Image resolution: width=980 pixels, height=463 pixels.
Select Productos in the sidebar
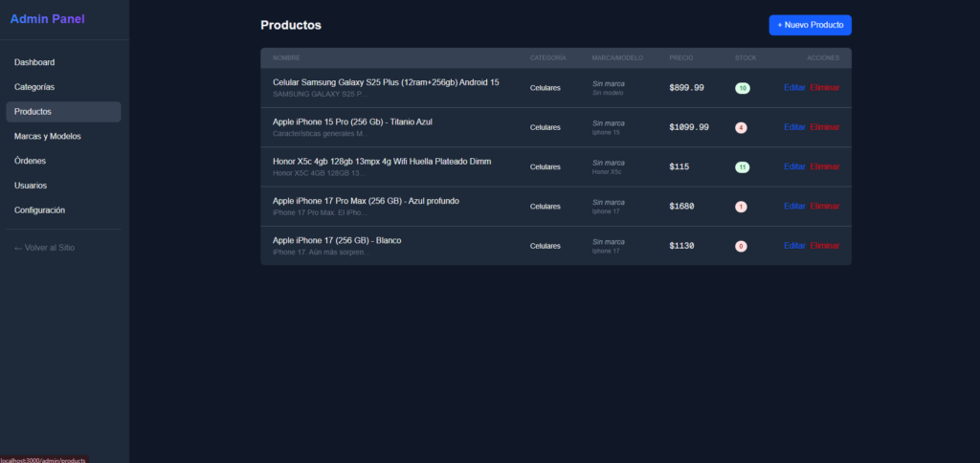pyautogui.click(x=33, y=112)
